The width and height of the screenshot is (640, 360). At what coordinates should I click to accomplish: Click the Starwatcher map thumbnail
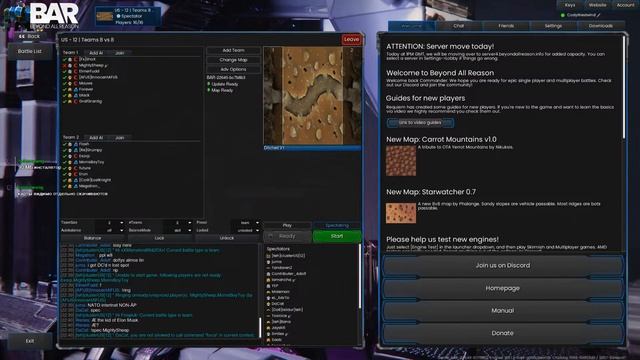click(401, 213)
